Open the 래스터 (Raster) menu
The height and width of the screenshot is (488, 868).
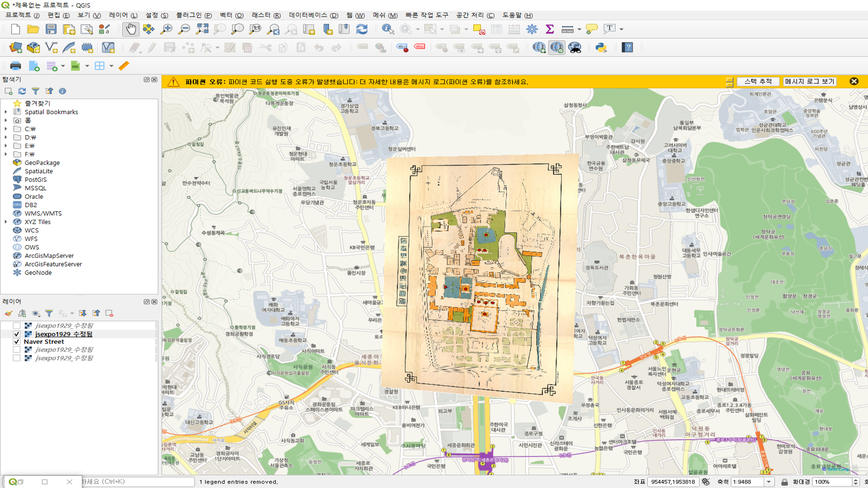point(266,15)
